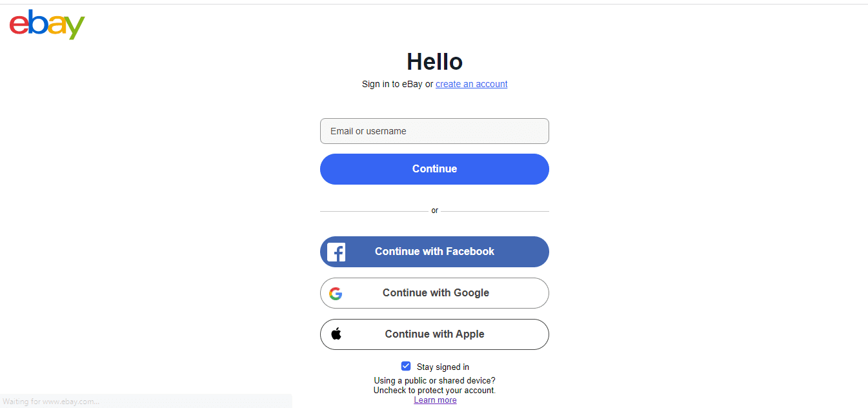Image resolution: width=868 pixels, height=408 pixels.
Task: Select the Continue with Apple button
Action: [434, 334]
